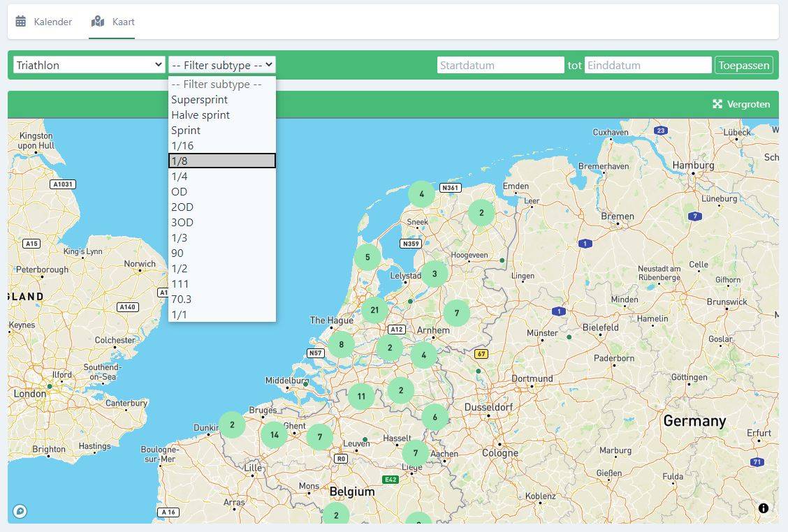
Task: Pick the 1/4 subtype option
Action: (x=222, y=177)
